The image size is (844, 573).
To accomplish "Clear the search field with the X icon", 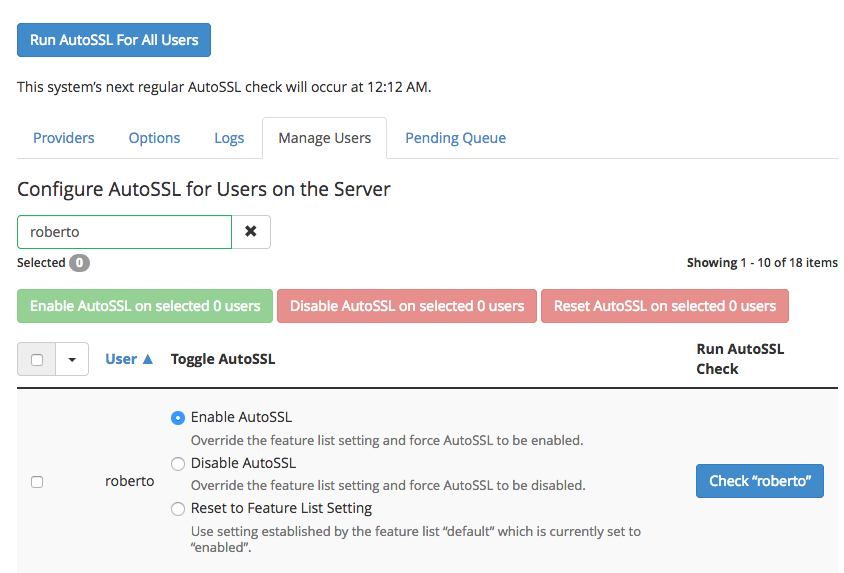I will [x=251, y=232].
